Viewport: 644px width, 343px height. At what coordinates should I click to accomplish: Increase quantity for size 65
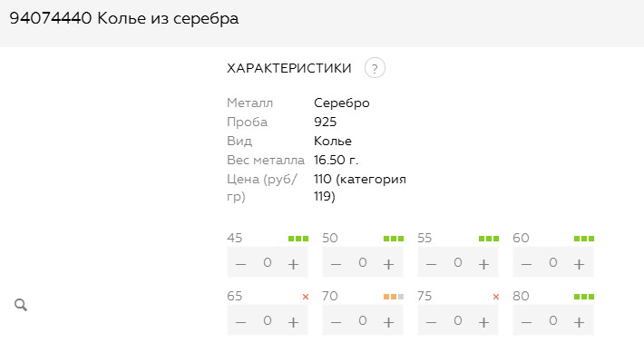tap(293, 322)
